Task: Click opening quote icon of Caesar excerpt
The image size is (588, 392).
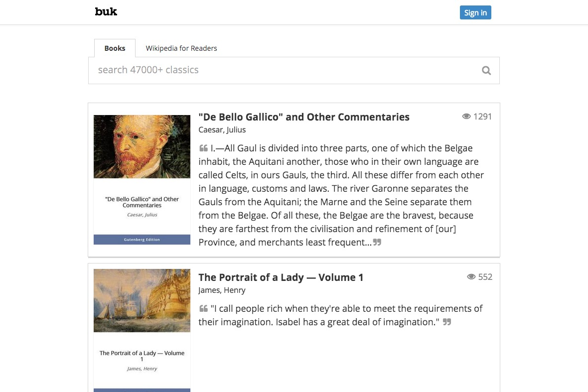Action: [203, 148]
